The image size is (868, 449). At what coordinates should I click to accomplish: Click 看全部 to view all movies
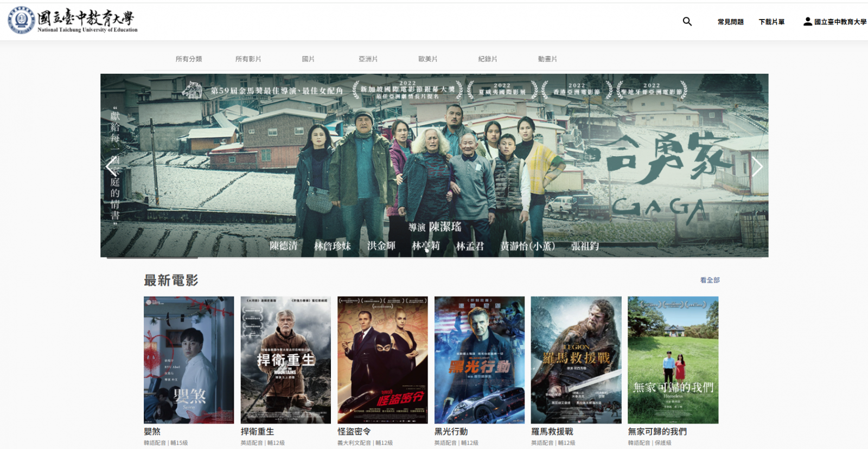click(710, 280)
